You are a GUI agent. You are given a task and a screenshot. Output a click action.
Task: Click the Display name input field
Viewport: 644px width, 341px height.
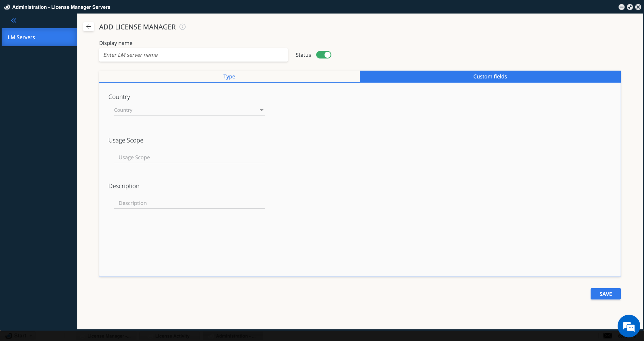(193, 55)
